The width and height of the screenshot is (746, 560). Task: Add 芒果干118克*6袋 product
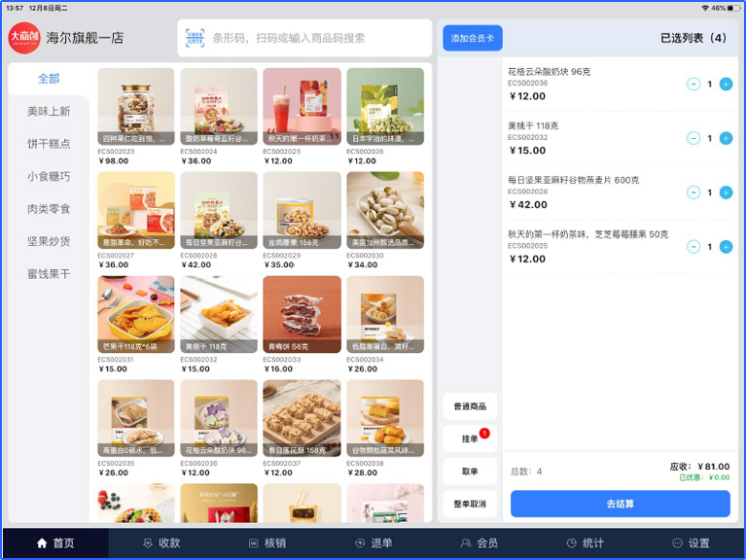click(x=136, y=314)
